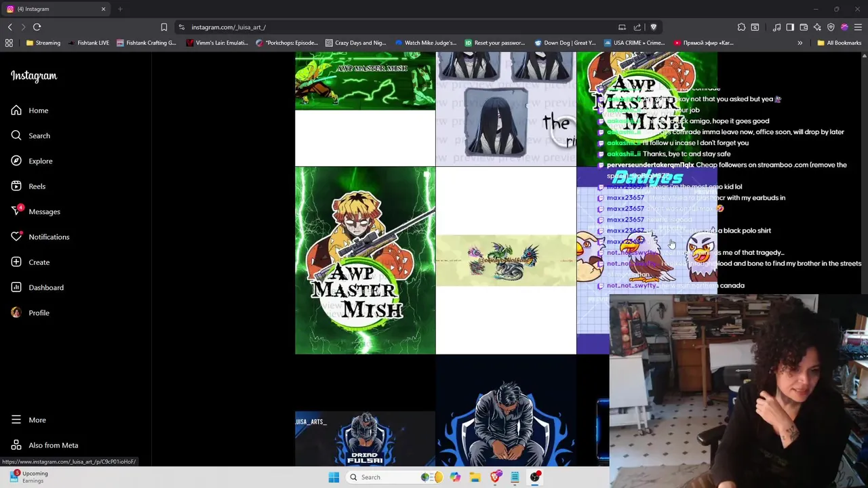The image size is (868, 488).
Task: Open the Explore compass icon
Action: tap(16, 161)
